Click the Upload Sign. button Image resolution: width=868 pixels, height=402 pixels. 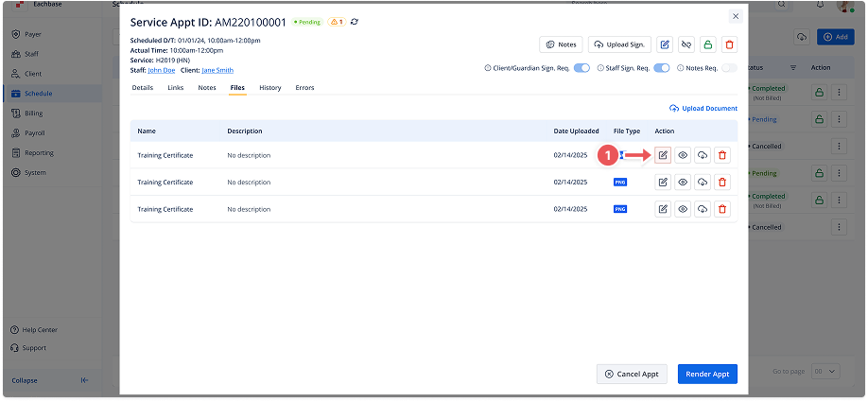(619, 44)
